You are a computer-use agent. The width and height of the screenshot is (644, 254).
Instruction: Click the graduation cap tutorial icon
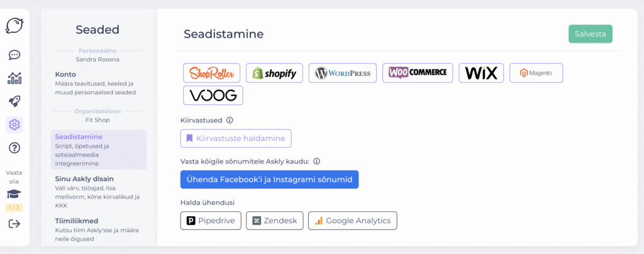pos(14,194)
